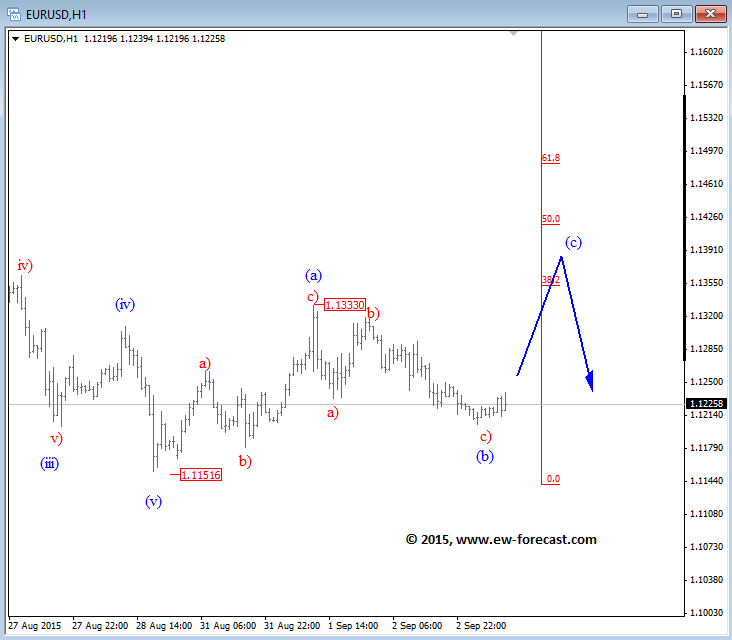Click the 61.8 Fibonacci level label
The width and height of the screenshot is (732, 640).
(551, 158)
